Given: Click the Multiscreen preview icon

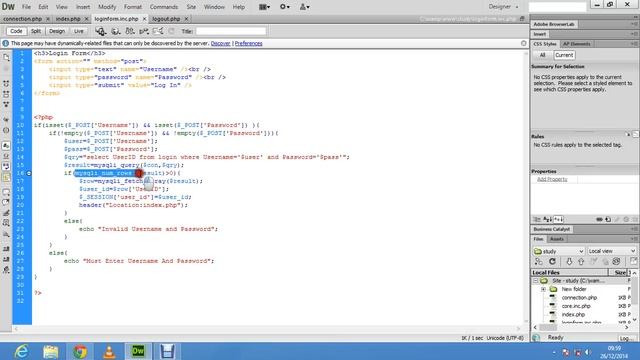Looking at the screenshot, I should 100,31.
